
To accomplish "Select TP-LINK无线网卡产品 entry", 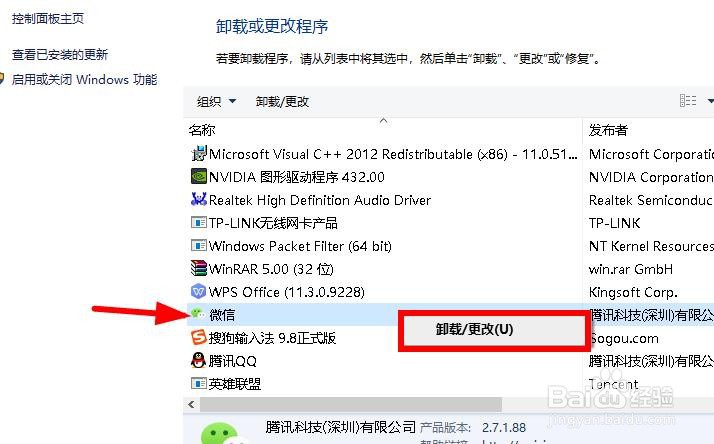I will (273, 223).
